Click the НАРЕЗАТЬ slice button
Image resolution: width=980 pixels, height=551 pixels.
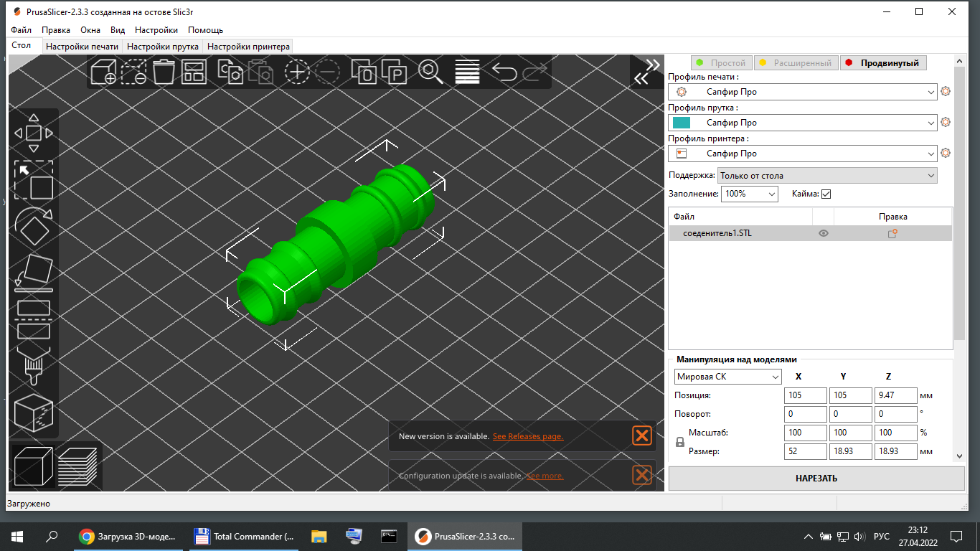pos(816,479)
